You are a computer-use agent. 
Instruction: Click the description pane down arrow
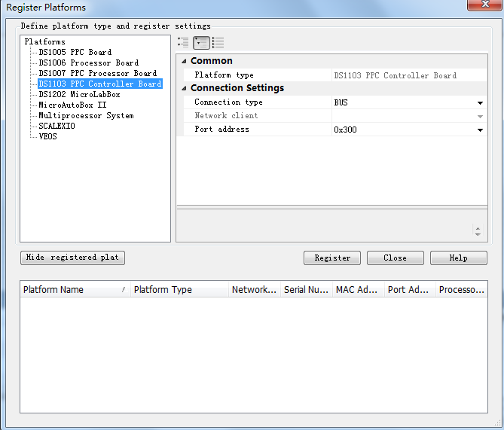click(x=478, y=234)
